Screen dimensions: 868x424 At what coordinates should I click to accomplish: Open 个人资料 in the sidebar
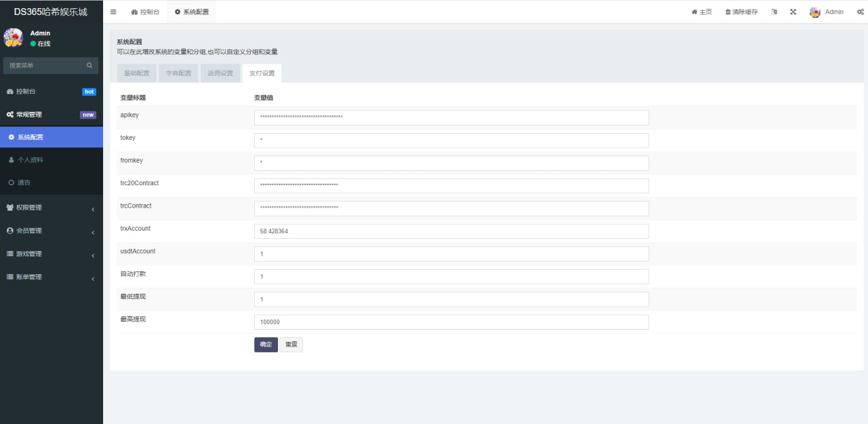[30, 160]
